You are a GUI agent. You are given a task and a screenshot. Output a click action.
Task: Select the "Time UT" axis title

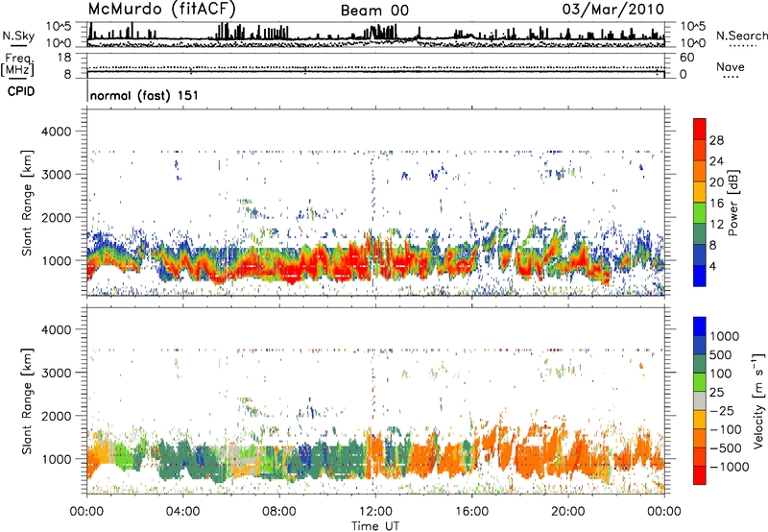(375, 526)
